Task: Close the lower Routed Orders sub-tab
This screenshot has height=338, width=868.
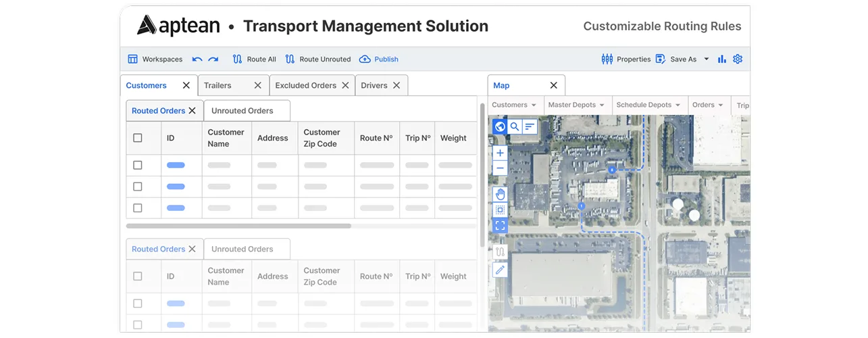Action: point(192,249)
